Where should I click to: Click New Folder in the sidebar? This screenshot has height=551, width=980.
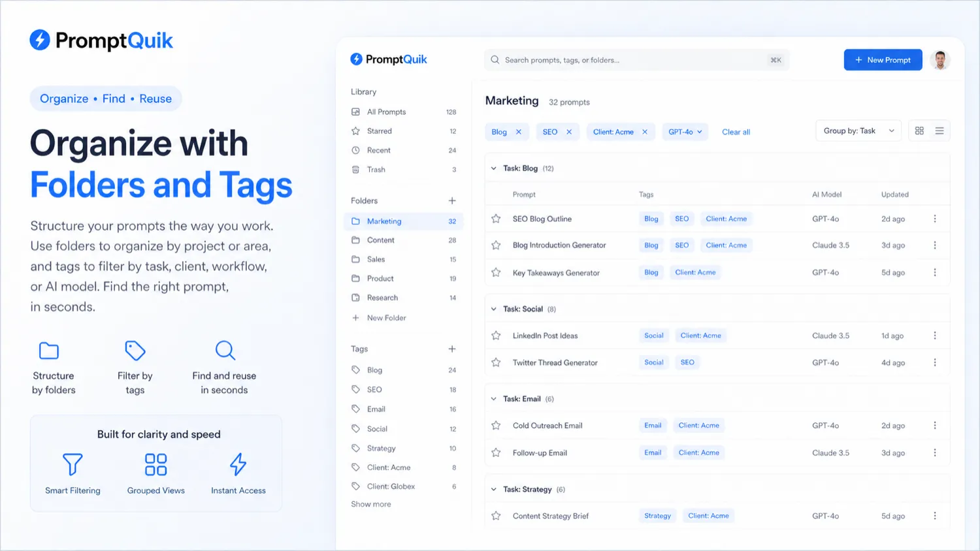tap(379, 318)
